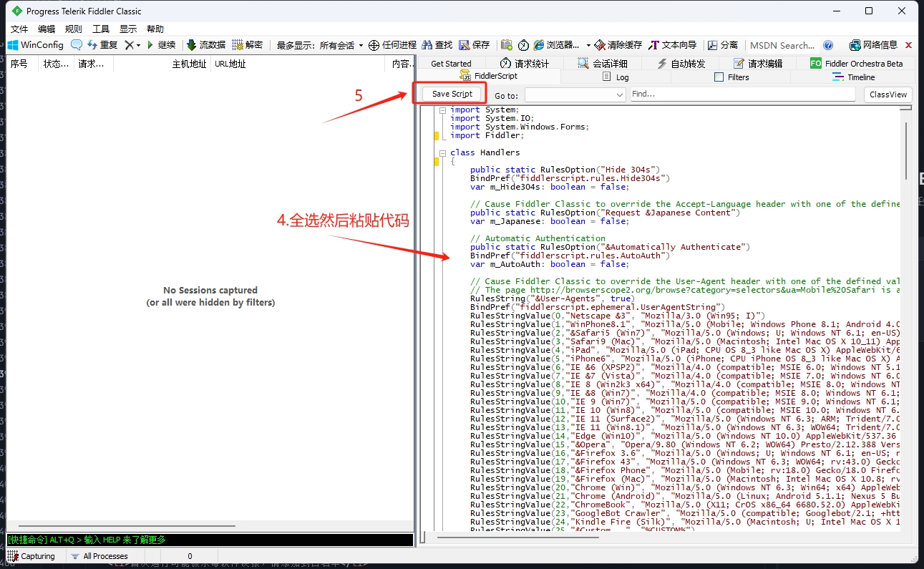The height and width of the screenshot is (569, 924).
Task: Toggle Capturing in the status bar
Action: pos(31,556)
